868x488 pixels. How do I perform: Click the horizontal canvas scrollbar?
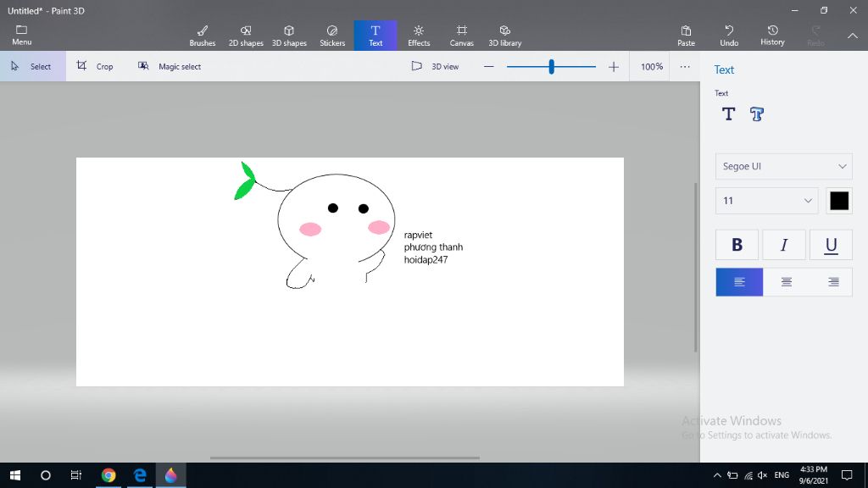(344, 457)
